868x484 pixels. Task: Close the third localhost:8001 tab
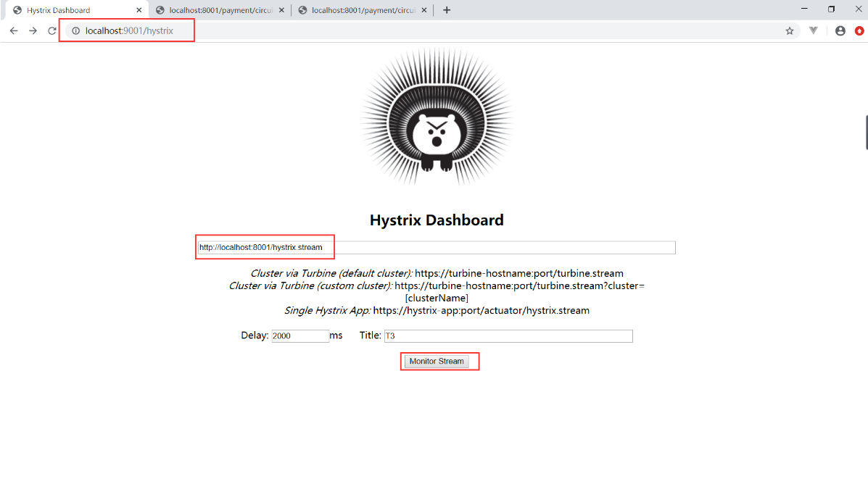[x=423, y=10]
